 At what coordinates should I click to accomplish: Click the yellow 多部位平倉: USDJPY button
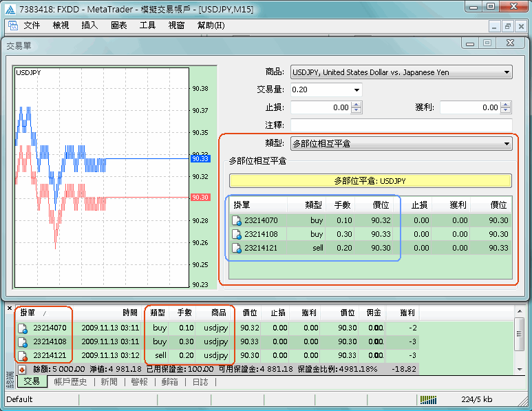point(370,181)
